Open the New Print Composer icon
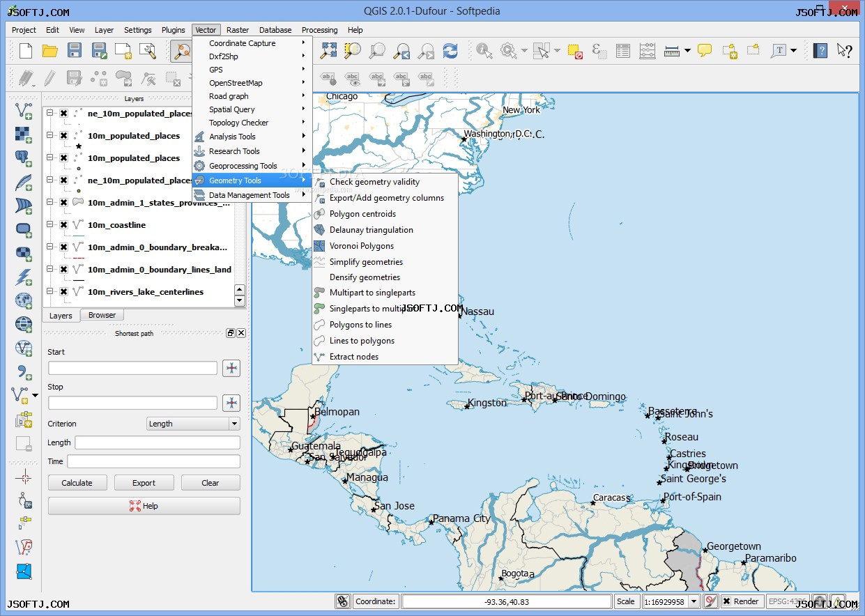The height and width of the screenshot is (616, 865). coord(123,50)
